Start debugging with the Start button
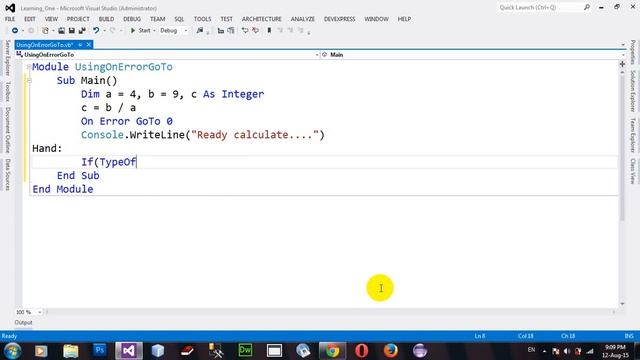Viewport: 640px width, 360px height. [x=140, y=31]
